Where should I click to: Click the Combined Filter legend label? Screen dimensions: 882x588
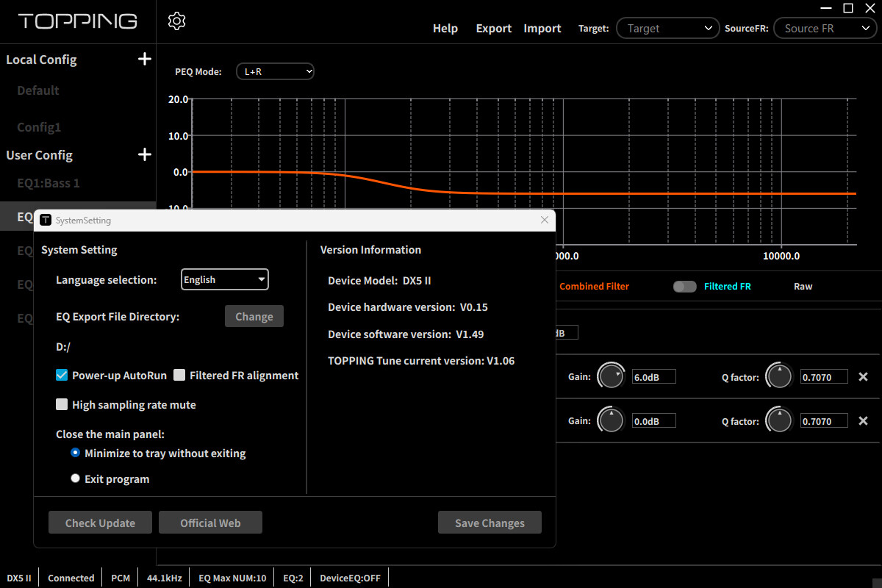pos(594,287)
